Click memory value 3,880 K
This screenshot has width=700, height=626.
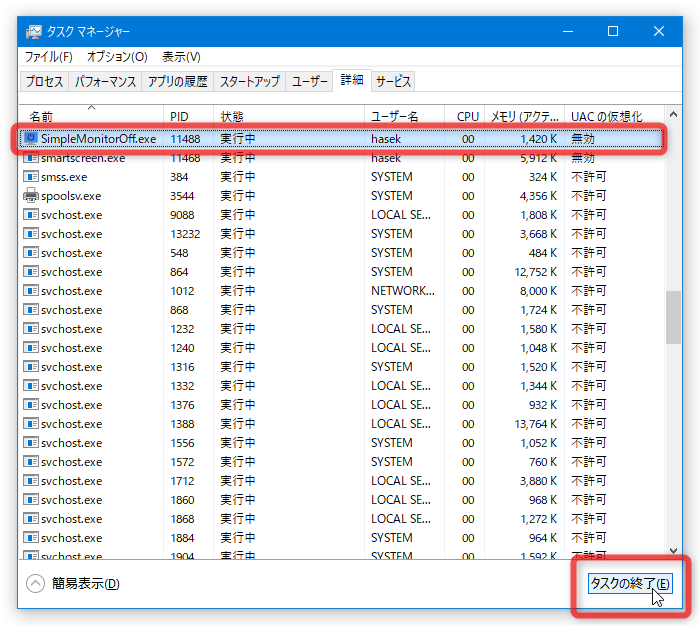pos(538,480)
